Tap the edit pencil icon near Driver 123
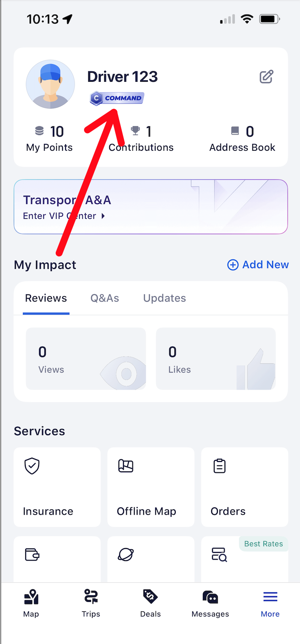The height and width of the screenshot is (644, 300). [x=267, y=77]
